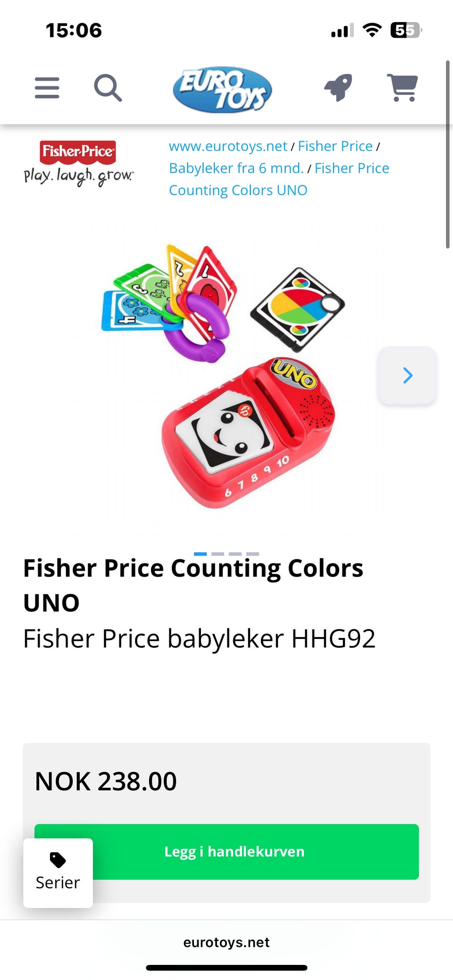Image resolution: width=453 pixels, height=980 pixels.
Task: Follow the www.eurotoys.net breadcrumb link
Action: click(x=228, y=146)
